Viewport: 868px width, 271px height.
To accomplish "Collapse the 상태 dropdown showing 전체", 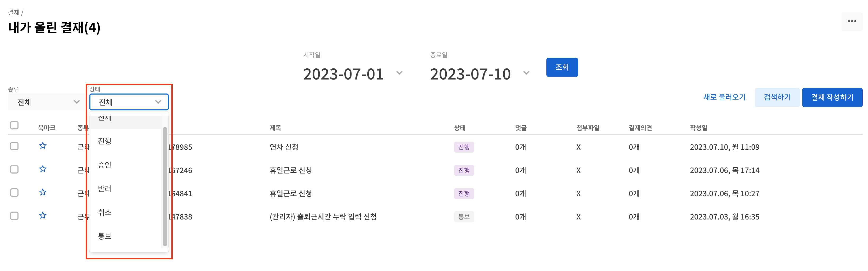I will click(129, 102).
